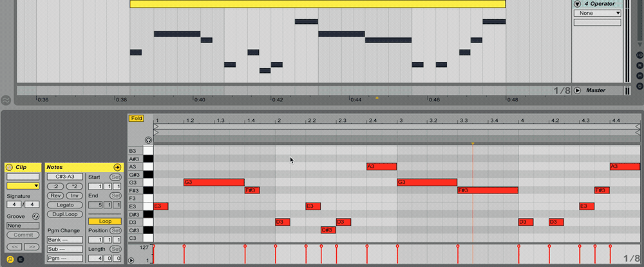Click the B3 key on piano roll

148,151
